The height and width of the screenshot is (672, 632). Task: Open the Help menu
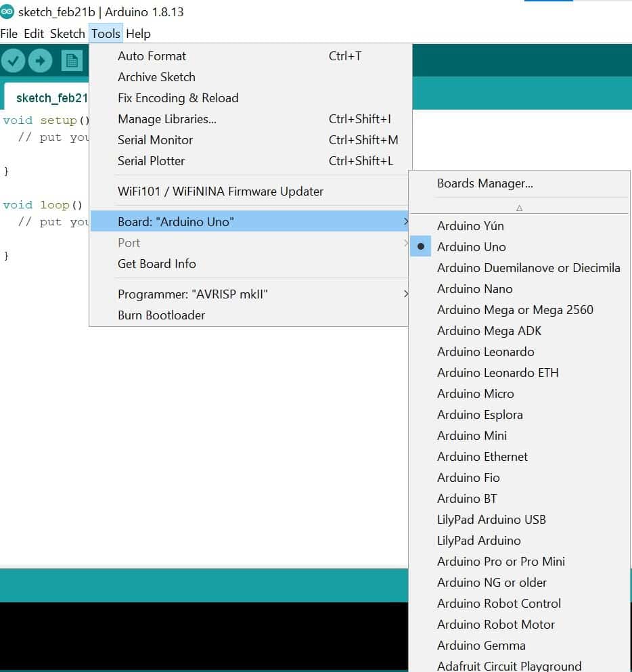[x=138, y=33]
